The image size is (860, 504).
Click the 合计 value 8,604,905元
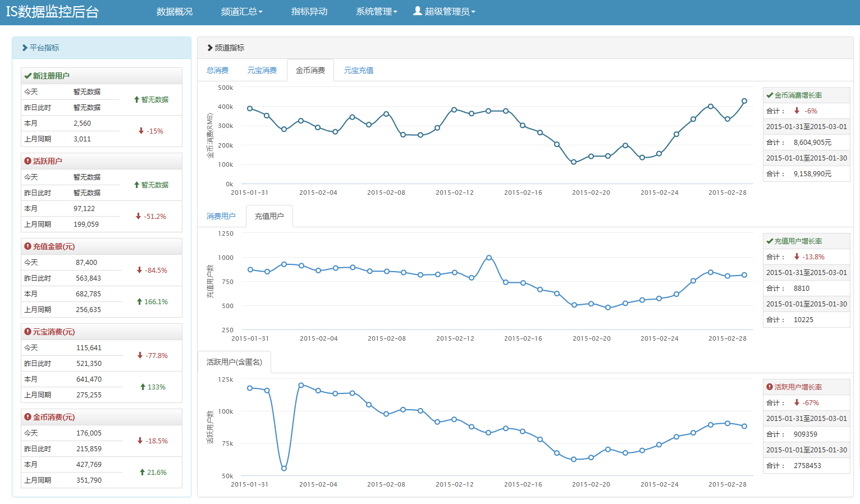[812, 143]
